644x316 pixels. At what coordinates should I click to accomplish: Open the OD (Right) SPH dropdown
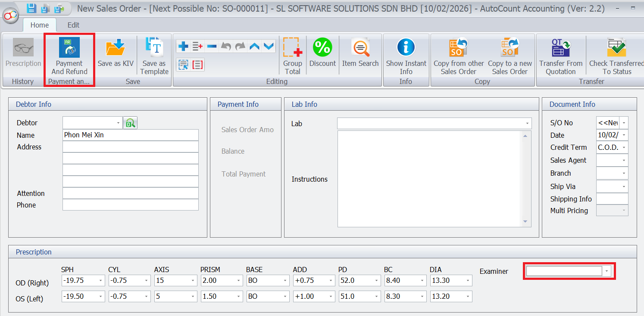tap(101, 281)
